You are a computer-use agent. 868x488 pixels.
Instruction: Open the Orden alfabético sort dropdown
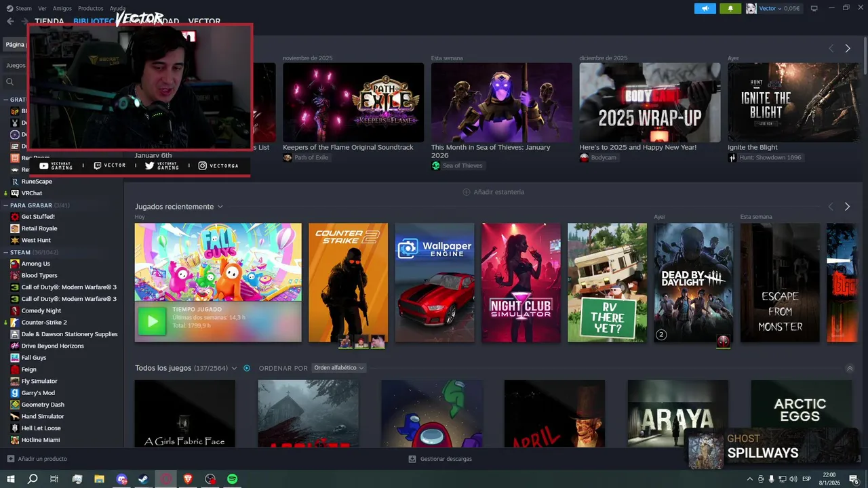pos(339,368)
